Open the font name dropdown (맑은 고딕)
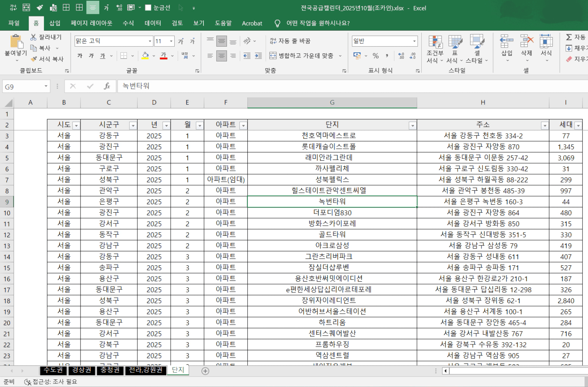This screenshot has width=588, height=387. (150, 41)
